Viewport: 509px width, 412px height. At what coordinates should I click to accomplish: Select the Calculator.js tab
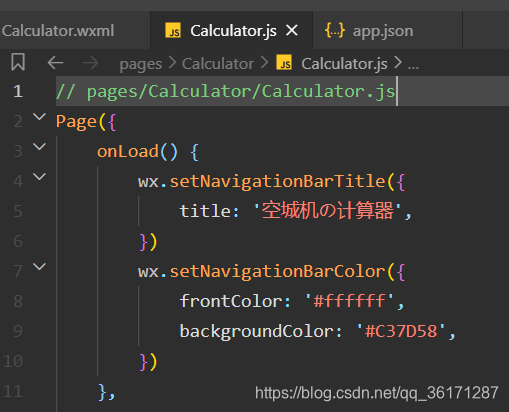[x=231, y=31]
